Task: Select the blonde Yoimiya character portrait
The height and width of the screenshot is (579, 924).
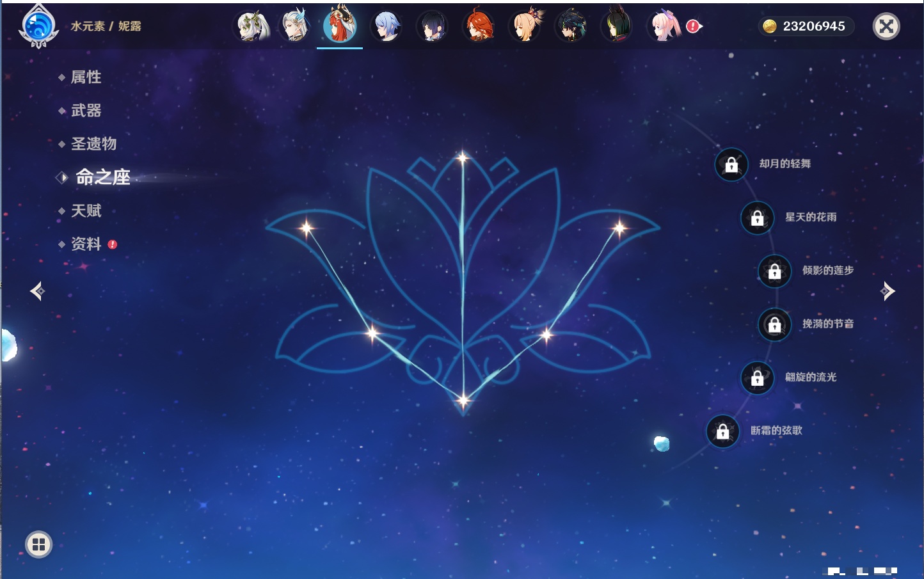Action: [525, 26]
